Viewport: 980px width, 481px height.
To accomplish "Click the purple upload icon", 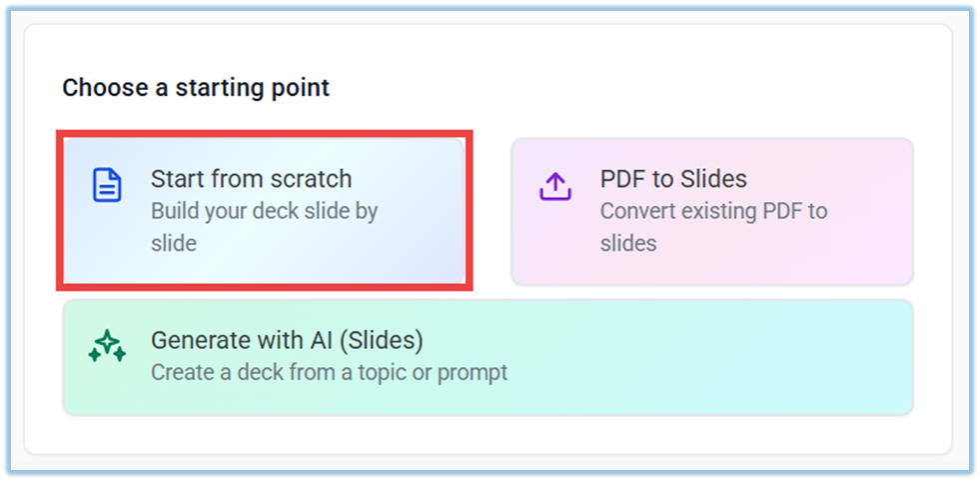I will (x=555, y=185).
